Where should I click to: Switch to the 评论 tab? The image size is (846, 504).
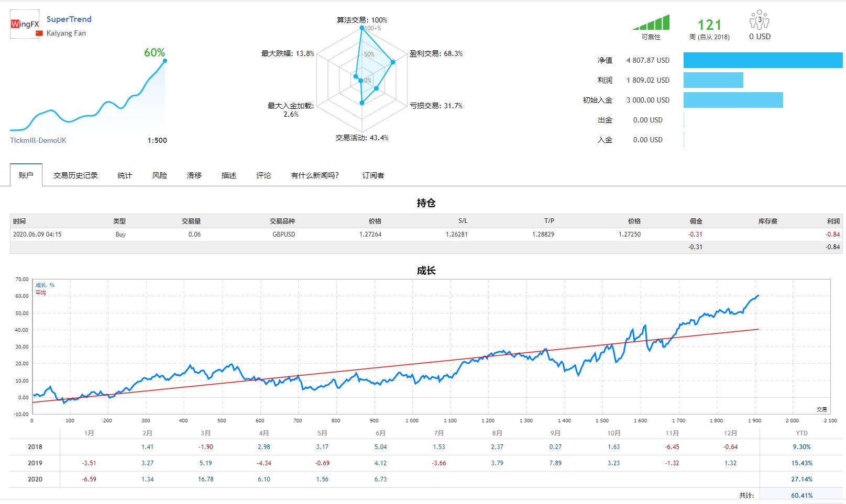tap(263, 175)
